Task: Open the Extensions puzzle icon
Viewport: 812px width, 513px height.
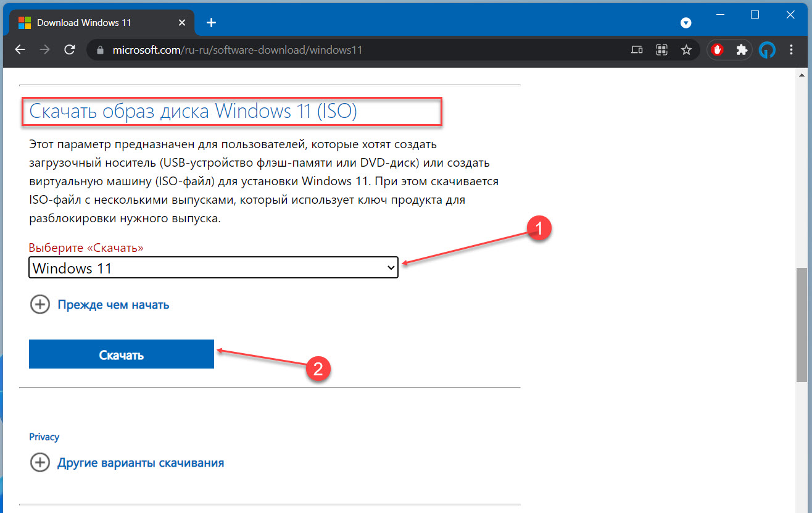Action: (x=742, y=50)
